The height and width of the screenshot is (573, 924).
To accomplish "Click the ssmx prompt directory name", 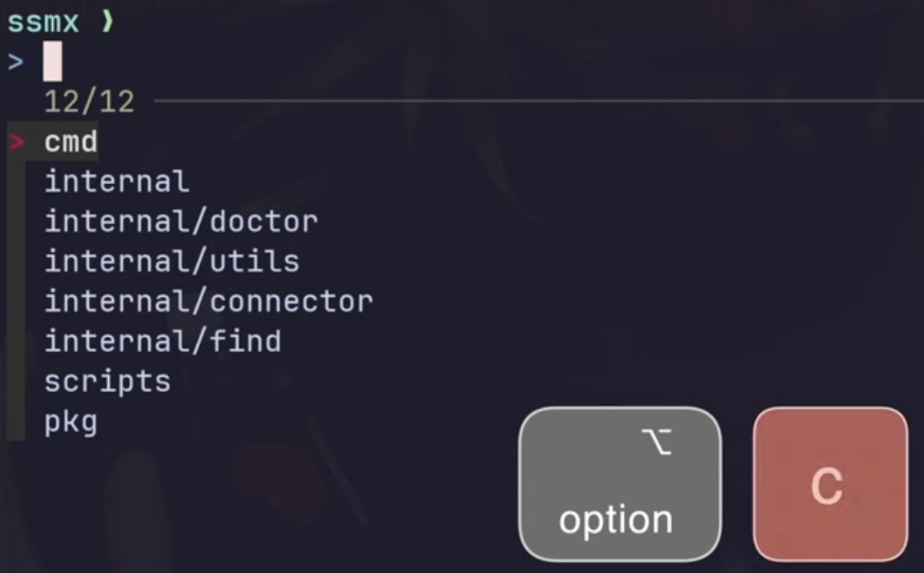I will pos(43,22).
